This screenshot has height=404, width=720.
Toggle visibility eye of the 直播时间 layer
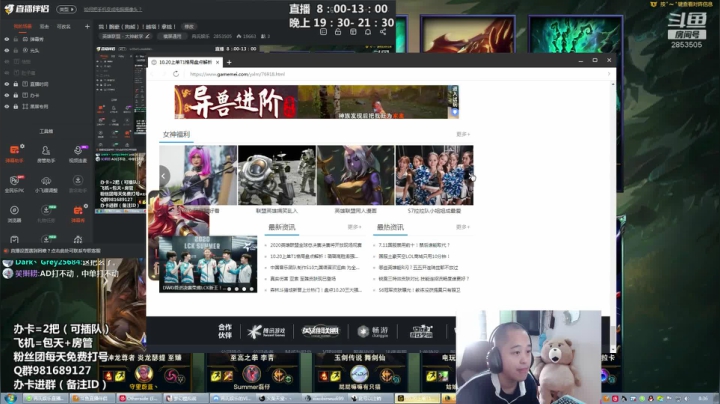pos(6,84)
